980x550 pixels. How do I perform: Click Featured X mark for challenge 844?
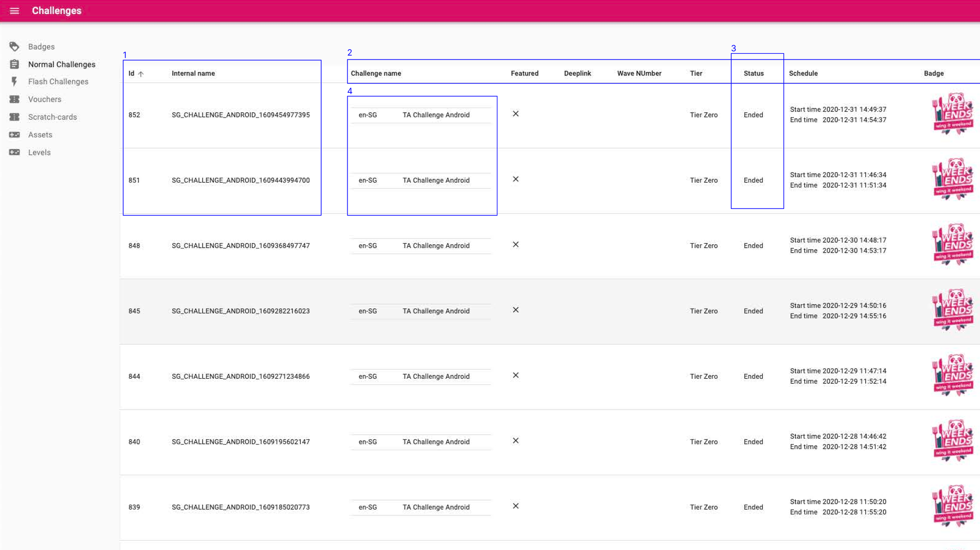(516, 375)
